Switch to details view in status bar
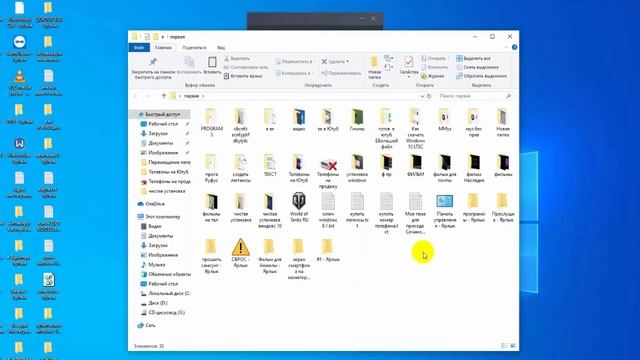Screen dimensions: 640x360 [504, 346]
